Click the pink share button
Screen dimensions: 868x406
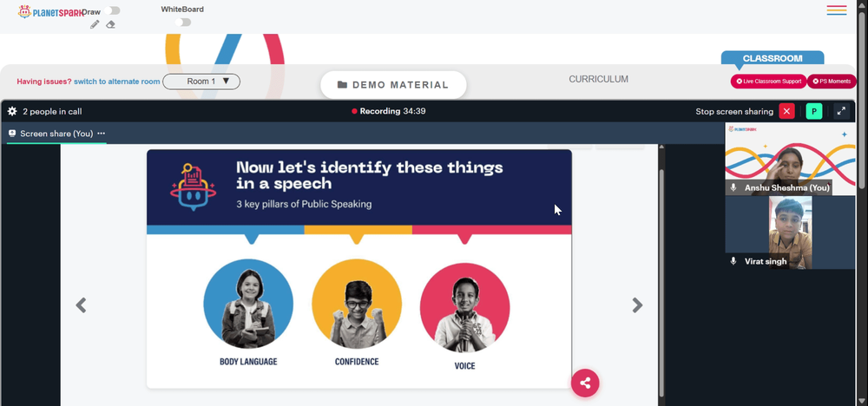(585, 383)
